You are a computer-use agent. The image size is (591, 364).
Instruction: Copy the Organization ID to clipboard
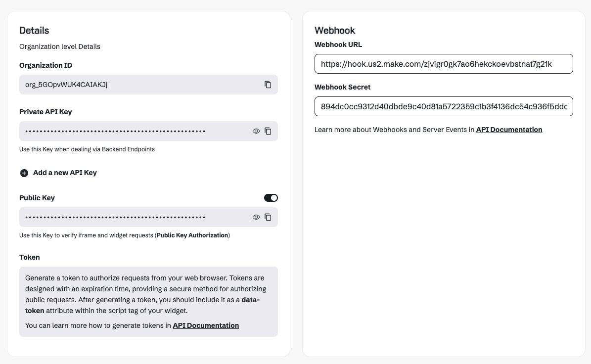point(268,85)
